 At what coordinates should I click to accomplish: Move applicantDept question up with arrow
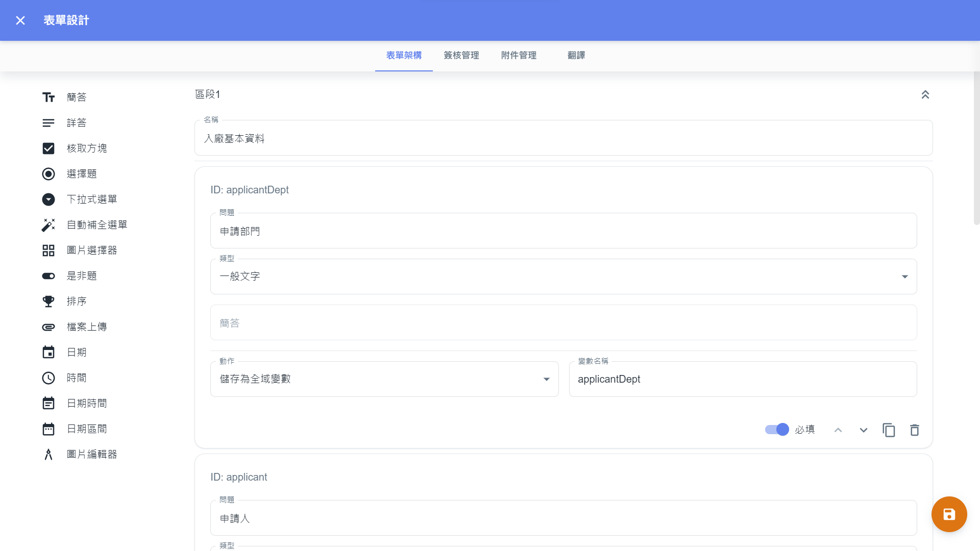pos(838,430)
